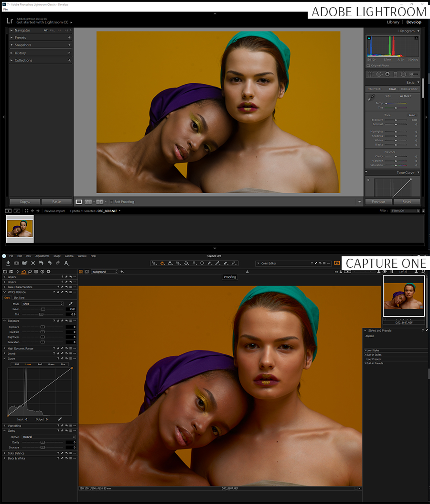The width and height of the screenshot is (430, 504).
Task: Select Lightroom's Red Eye Correction tool
Action: (387, 74)
